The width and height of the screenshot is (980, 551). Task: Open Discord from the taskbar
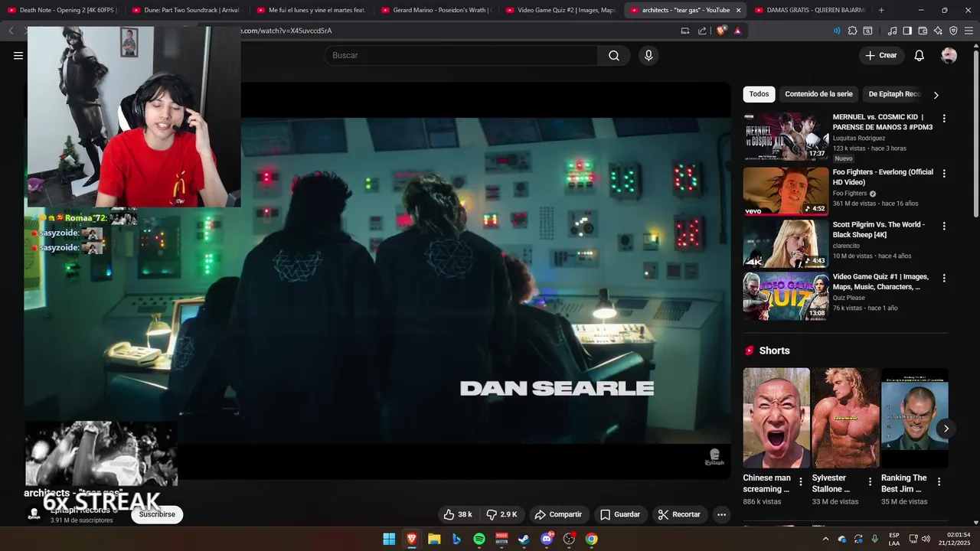click(x=547, y=539)
